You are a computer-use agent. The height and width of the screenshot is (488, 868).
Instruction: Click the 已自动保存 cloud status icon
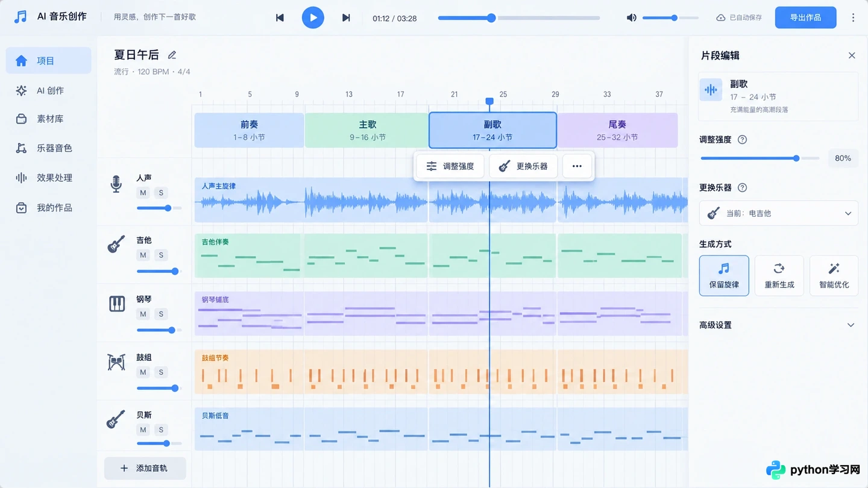[720, 18]
